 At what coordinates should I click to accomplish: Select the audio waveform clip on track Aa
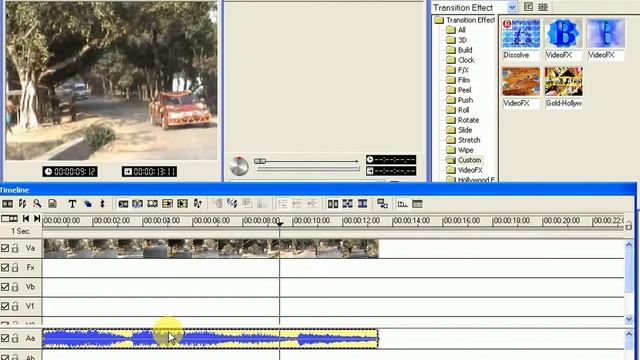(x=211, y=339)
